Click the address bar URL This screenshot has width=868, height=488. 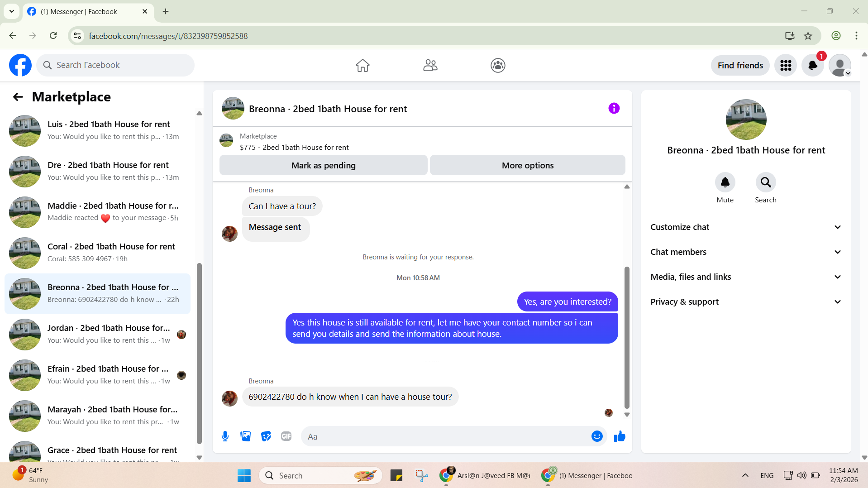[168, 36]
